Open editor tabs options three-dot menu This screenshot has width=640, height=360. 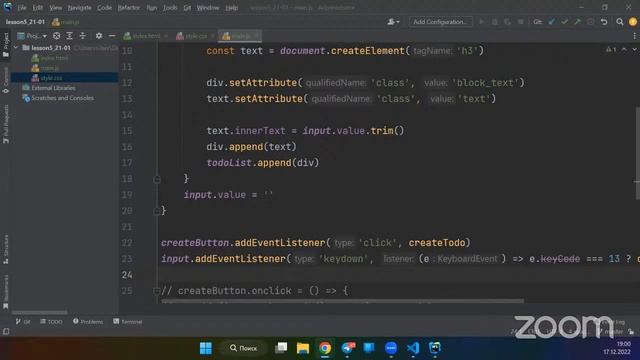pos(634,36)
